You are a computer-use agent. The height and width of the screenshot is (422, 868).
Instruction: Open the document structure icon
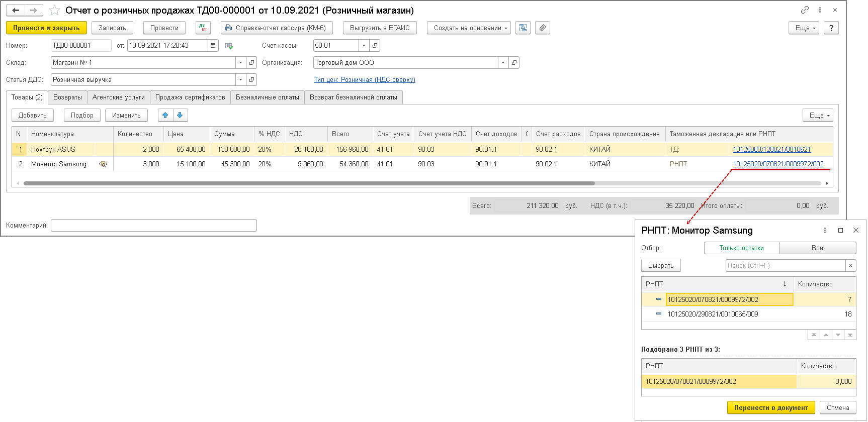pyautogui.click(x=523, y=28)
